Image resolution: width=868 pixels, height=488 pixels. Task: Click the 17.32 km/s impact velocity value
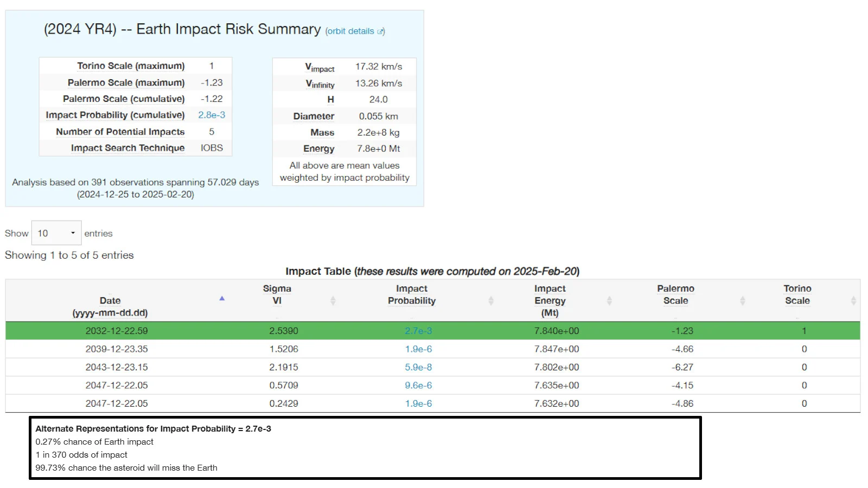tap(379, 66)
